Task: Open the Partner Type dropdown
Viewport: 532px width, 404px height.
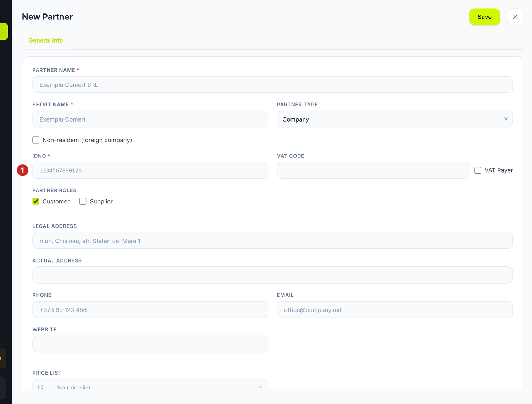Action: click(395, 119)
